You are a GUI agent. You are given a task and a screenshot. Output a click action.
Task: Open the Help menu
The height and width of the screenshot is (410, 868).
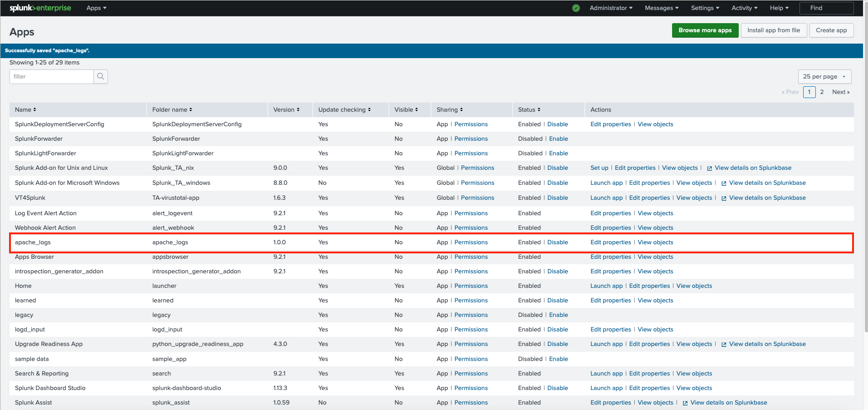[x=779, y=8]
